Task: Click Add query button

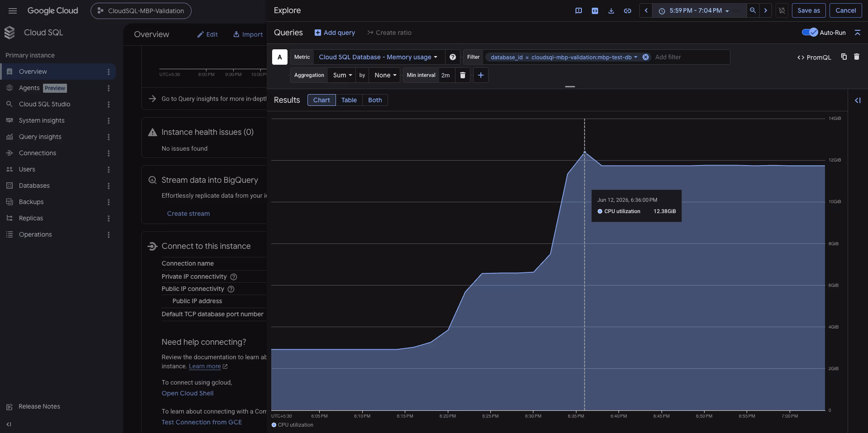Action: [335, 33]
